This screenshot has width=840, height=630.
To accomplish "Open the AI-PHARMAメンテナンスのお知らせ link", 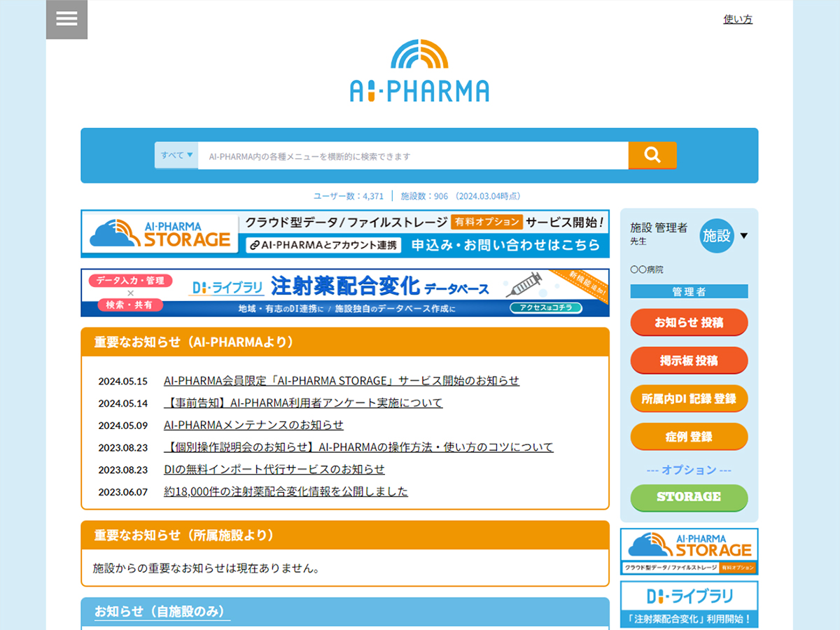I will coord(253,425).
